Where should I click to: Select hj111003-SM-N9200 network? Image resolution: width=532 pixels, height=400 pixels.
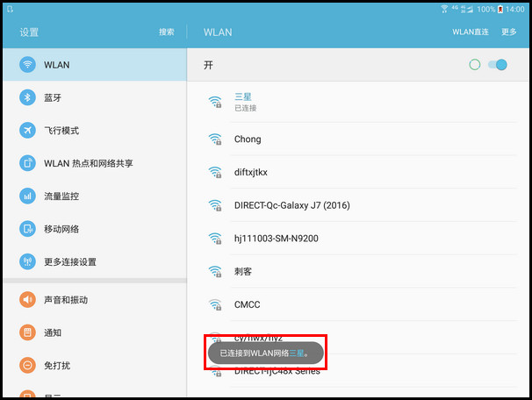coord(358,238)
